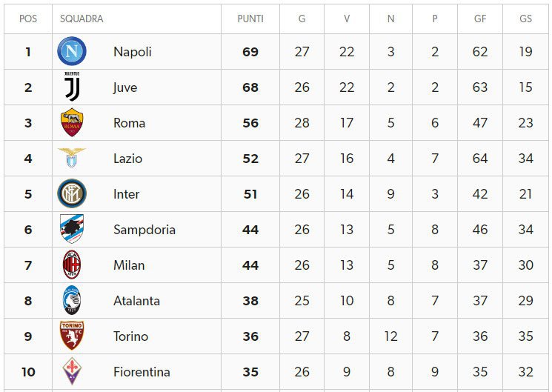The width and height of the screenshot is (552, 392).
Task: Sort table by PUNTI column header
Action: pyautogui.click(x=250, y=19)
